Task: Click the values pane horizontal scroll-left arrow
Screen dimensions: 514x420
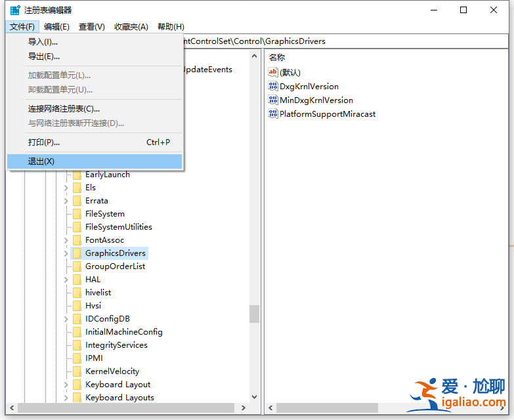Action: (270, 408)
